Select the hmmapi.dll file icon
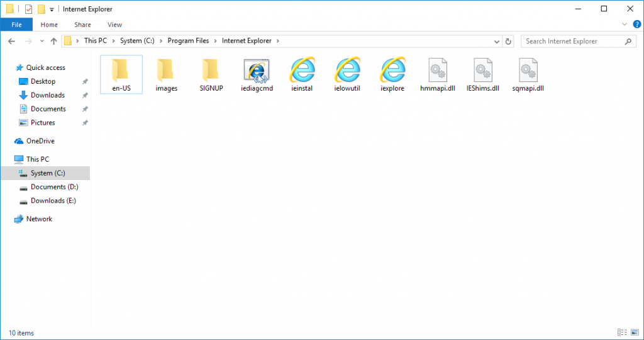This screenshot has width=644, height=340. pos(438,70)
